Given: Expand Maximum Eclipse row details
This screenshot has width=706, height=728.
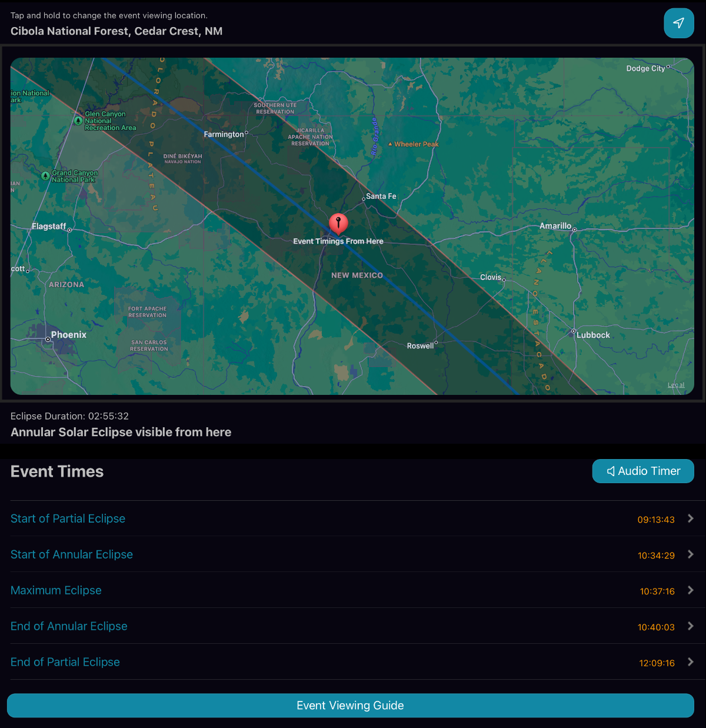Looking at the screenshot, I should point(690,591).
